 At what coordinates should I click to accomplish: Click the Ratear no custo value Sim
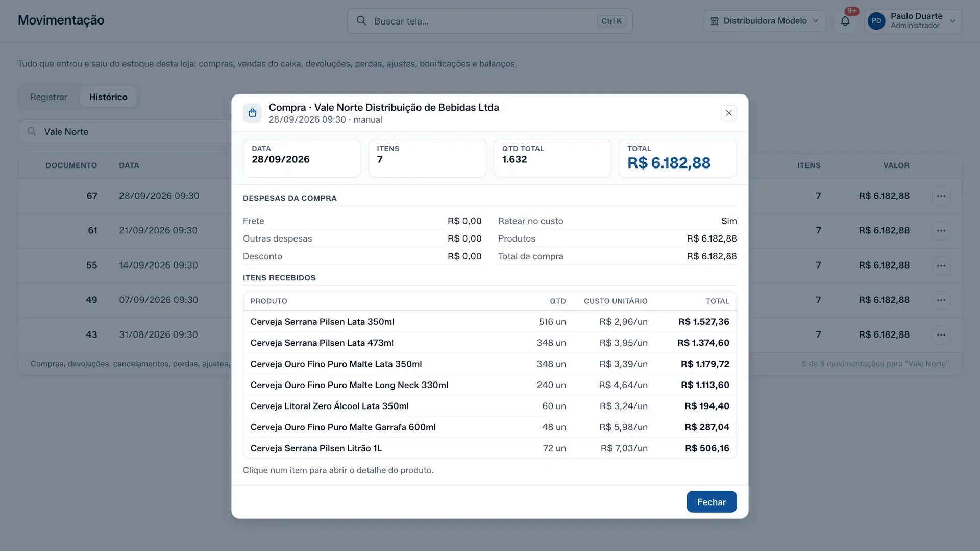(729, 221)
